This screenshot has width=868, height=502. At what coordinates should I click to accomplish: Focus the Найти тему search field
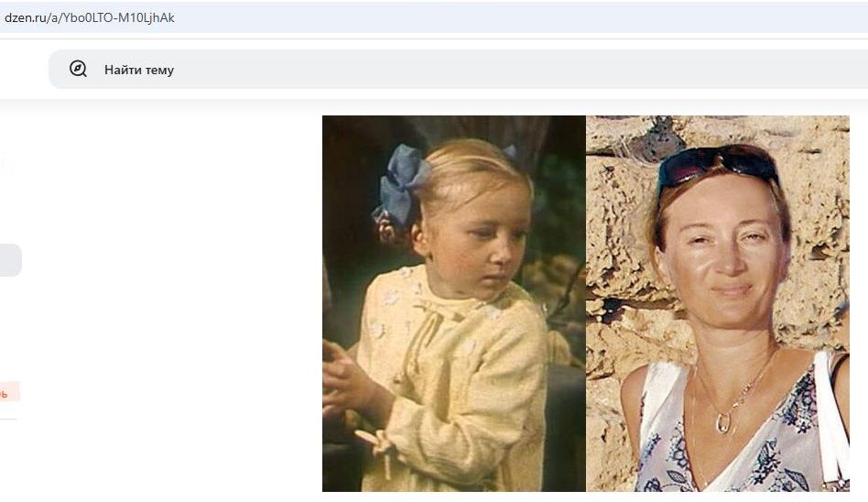459,70
